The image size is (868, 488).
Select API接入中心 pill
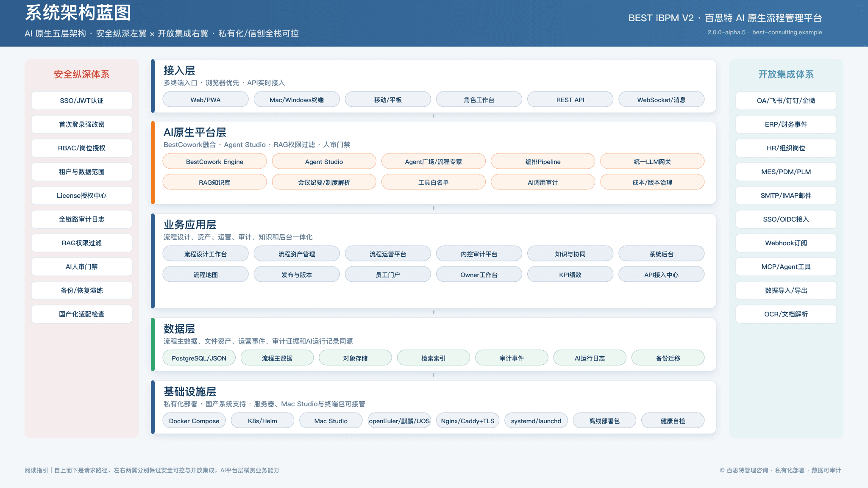pyautogui.click(x=662, y=274)
